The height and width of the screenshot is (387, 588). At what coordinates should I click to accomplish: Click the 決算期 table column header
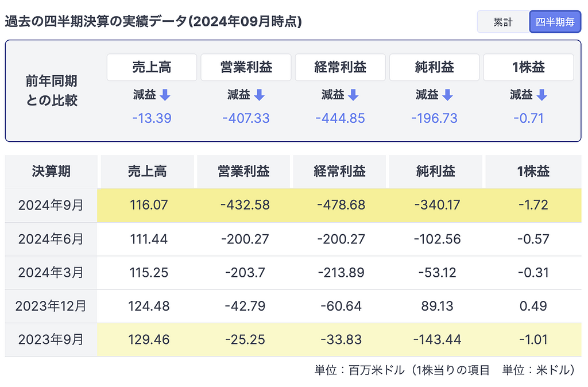pyautogui.click(x=51, y=171)
